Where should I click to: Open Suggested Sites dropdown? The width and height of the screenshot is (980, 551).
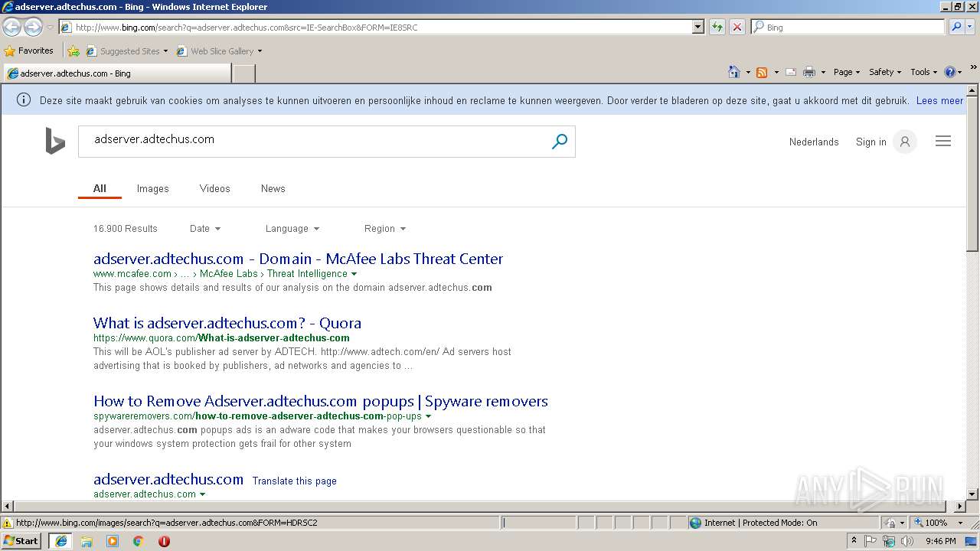click(165, 51)
